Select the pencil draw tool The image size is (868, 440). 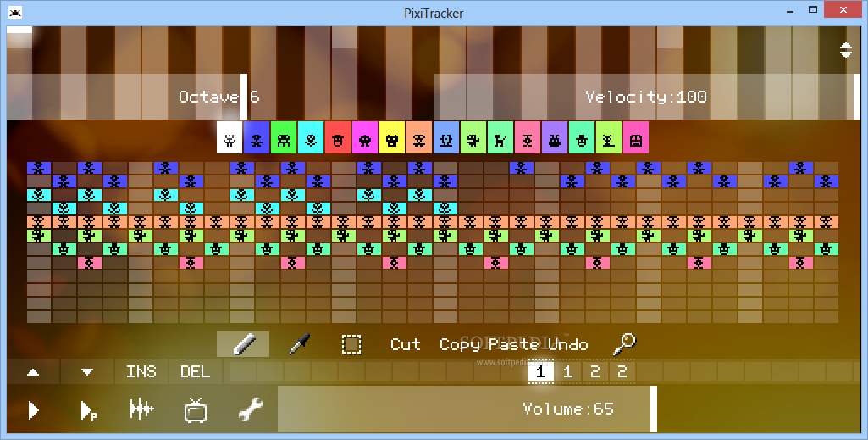pos(243,344)
